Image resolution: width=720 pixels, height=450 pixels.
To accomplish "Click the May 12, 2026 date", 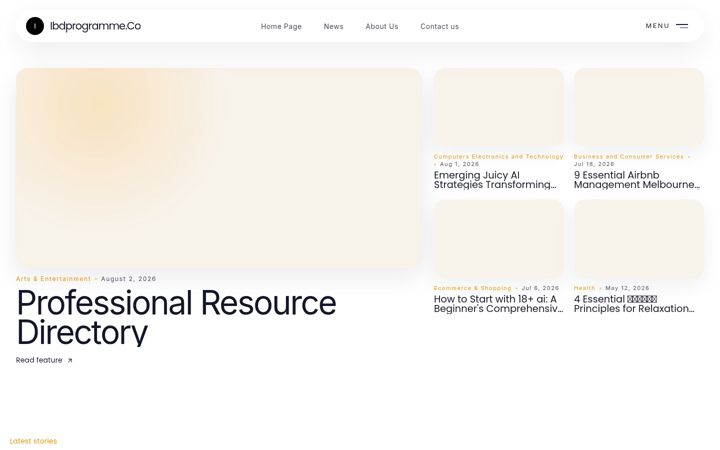I will click(x=627, y=288).
